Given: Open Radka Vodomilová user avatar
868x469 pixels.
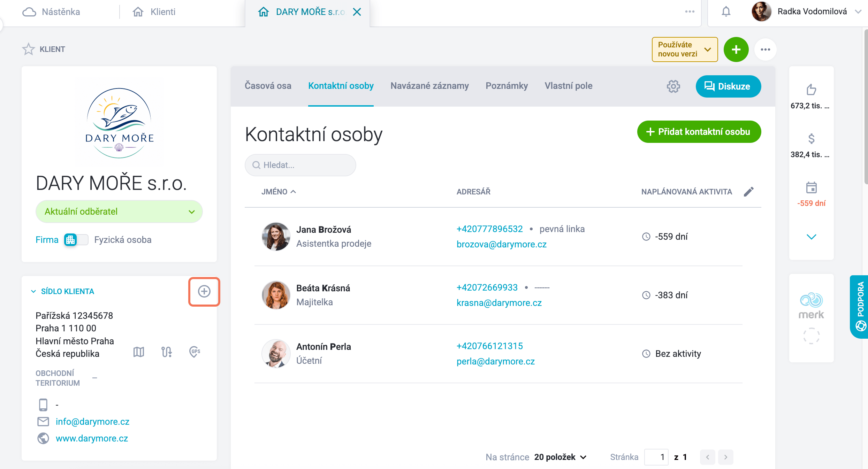Looking at the screenshot, I should click(761, 11).
